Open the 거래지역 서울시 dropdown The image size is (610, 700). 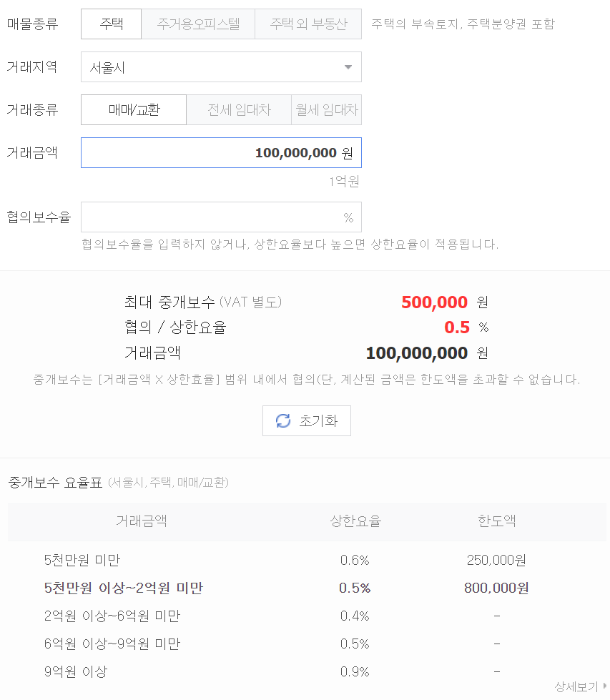(221, 67)
